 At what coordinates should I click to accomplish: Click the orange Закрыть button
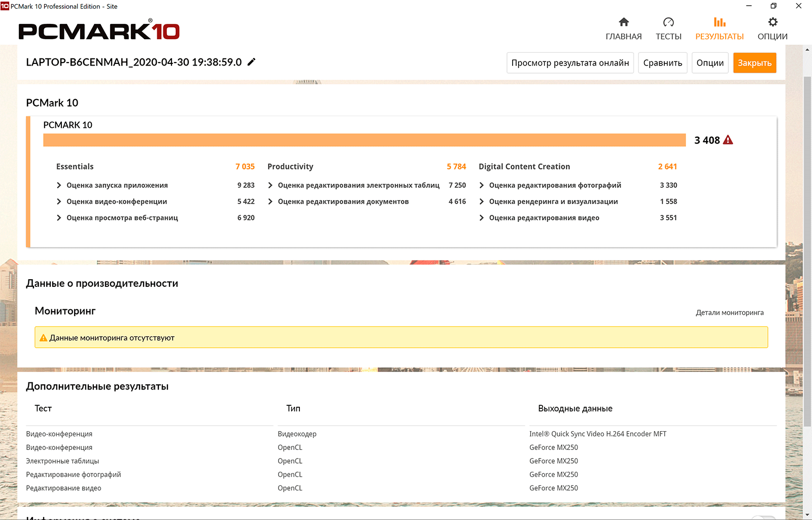pos(755,63)
